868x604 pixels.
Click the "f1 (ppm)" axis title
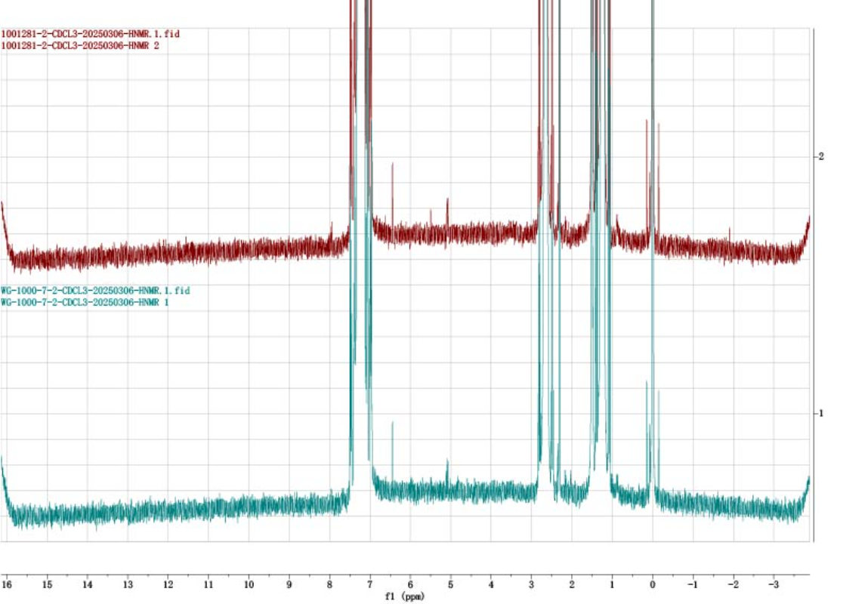[405, 596]
